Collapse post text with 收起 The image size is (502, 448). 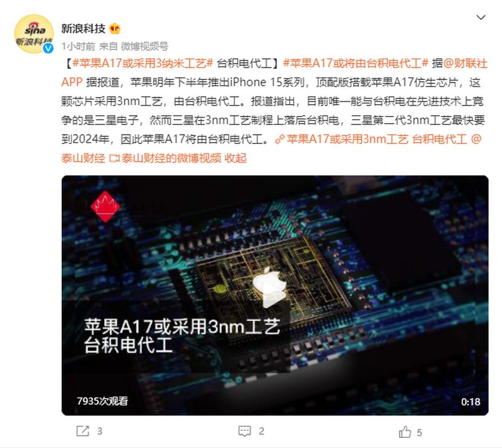pyautogui.click(x=235, y=158)
